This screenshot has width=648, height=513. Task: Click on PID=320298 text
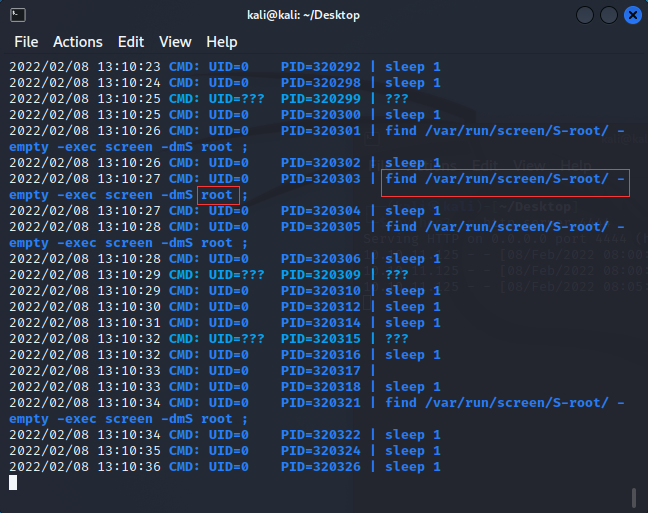[320, 83]
